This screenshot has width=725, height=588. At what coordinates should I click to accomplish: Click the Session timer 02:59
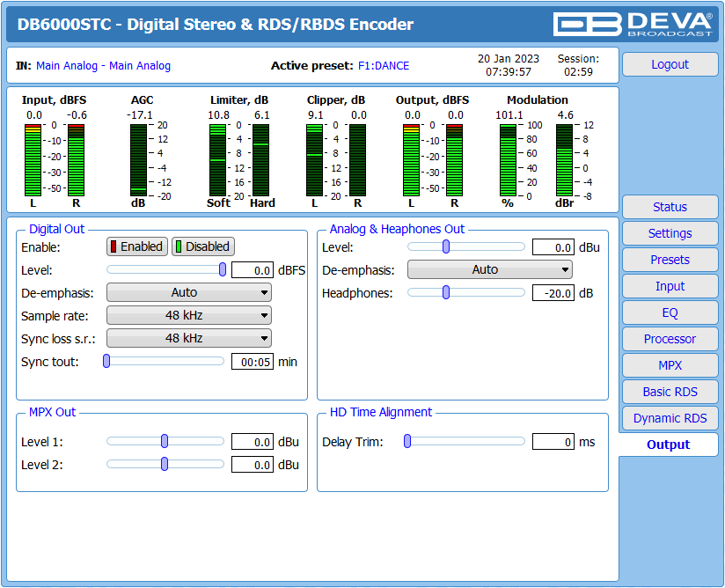point(578,71)
